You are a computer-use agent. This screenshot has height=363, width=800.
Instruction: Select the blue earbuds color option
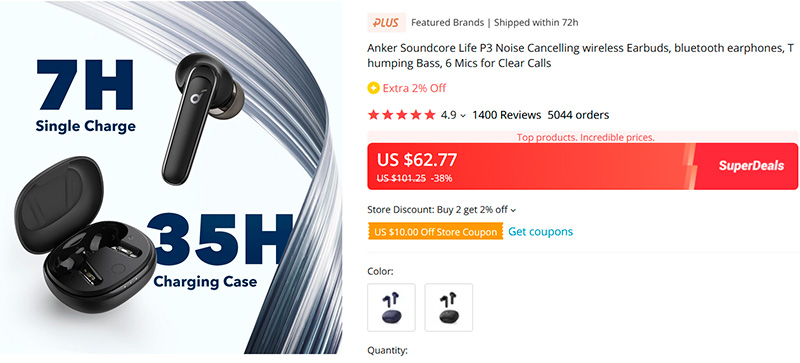[391, 307]
